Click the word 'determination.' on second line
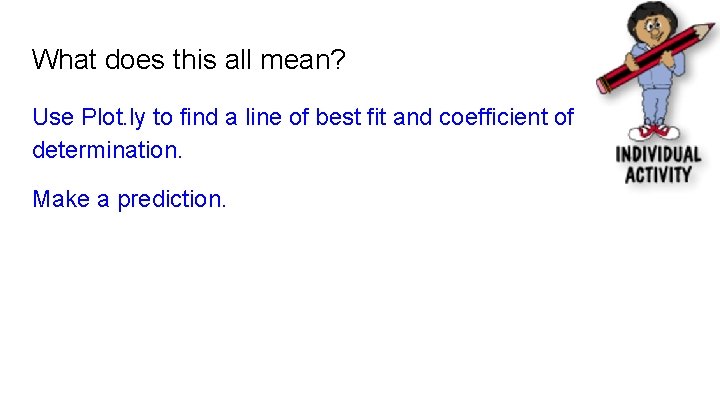Screen dimensions: 720x405 pyautogui.click(x=107, y=150)
